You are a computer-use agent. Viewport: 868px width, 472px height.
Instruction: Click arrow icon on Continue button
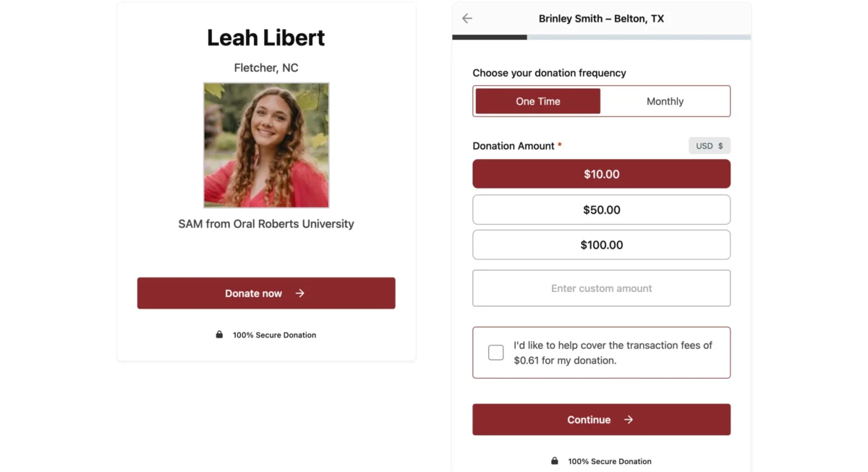click(x=629, y=420)
